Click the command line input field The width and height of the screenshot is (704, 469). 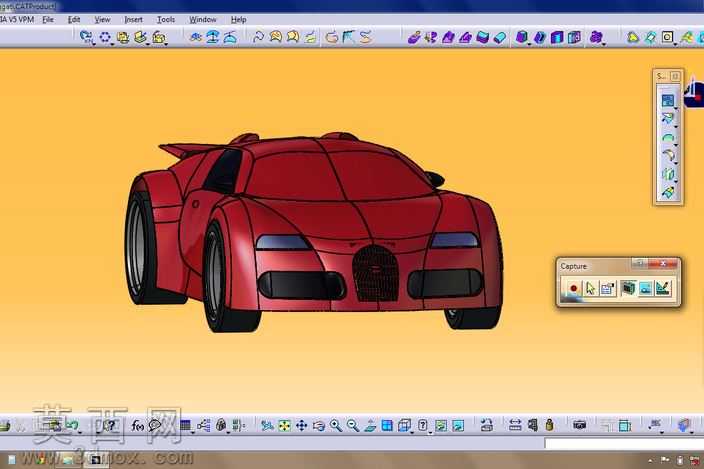point(624,443)
